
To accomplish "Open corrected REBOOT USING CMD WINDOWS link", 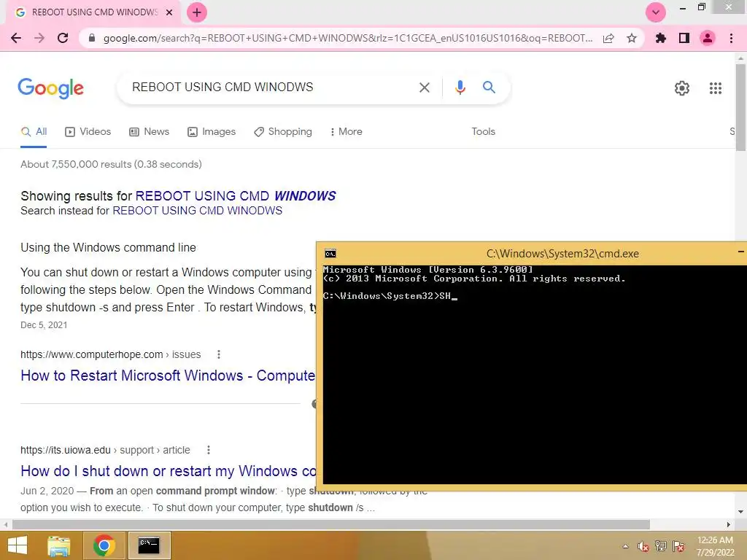I will coord(236,196).
